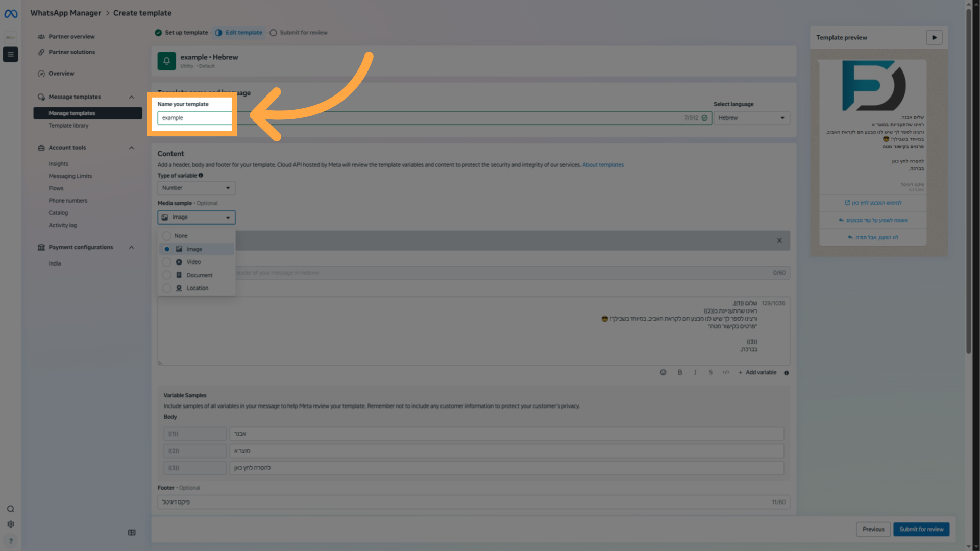The image size is (980, 551).
Task: Close the header section with X icon
Action: [779, 241]
